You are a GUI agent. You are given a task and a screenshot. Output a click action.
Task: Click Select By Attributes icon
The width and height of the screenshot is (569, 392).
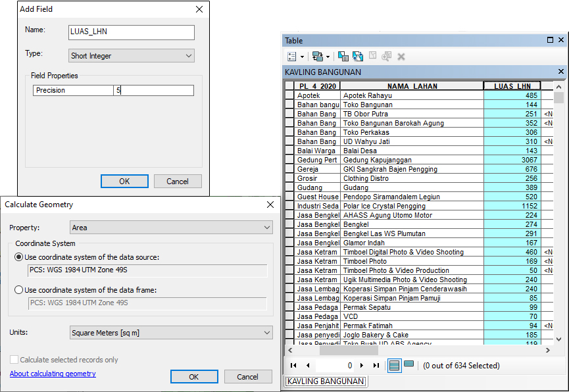pyautogui.click(x=343, y=57)
